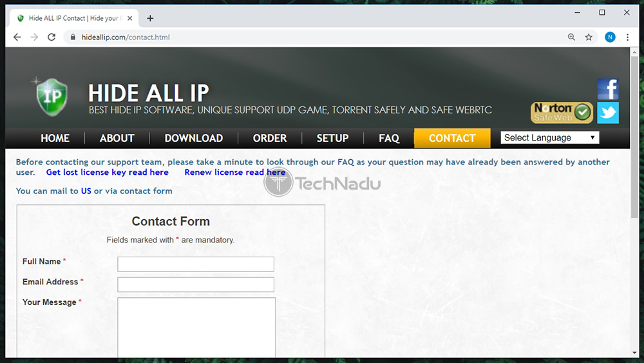Open the zoom magnifier icon in address bar
The height and width of the screenshot is (363, 644).
[571, 37]
